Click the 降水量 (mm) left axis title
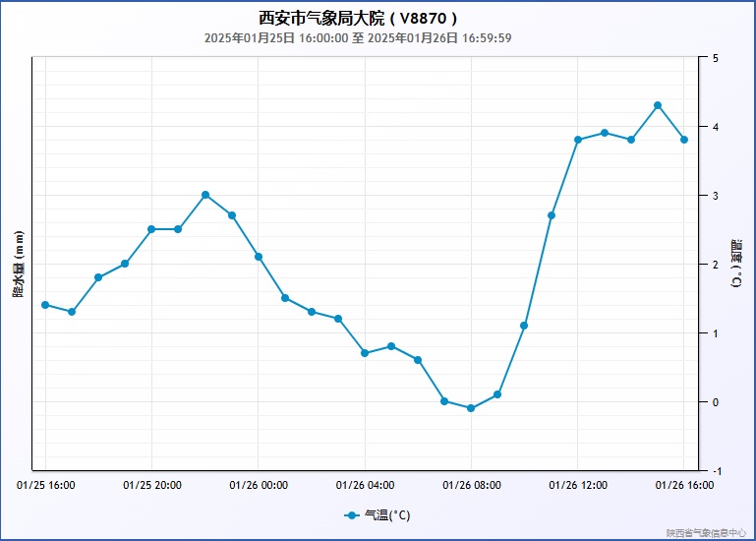Viewport: 756px width, 541px height. 18,264
